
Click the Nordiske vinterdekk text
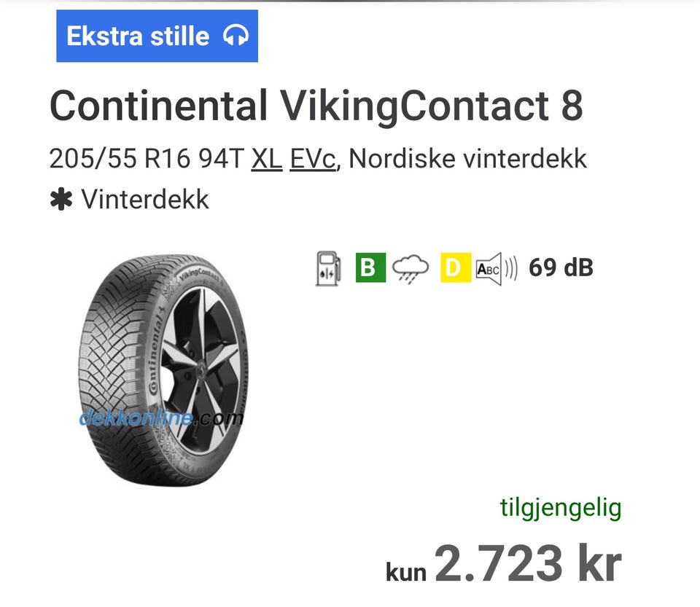tap(467, 158)
